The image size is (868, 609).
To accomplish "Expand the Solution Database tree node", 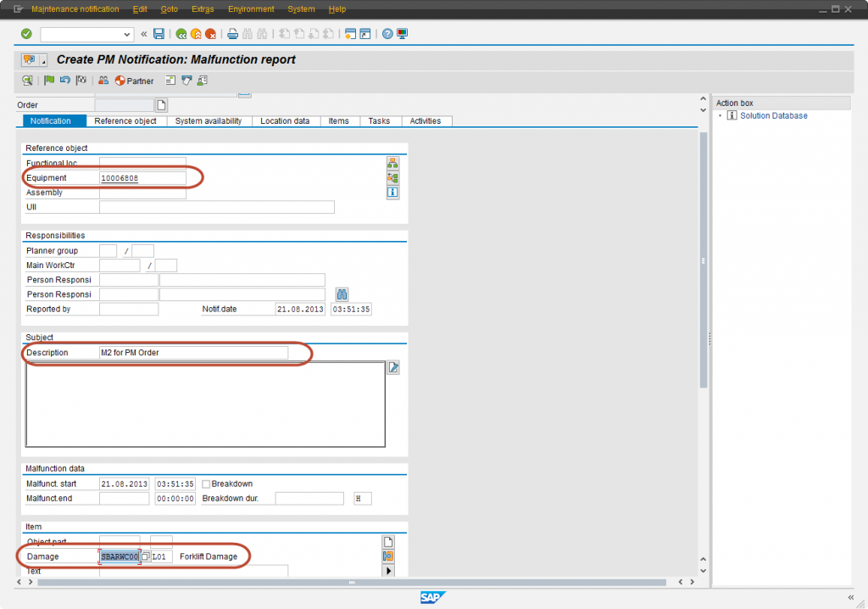I will click(x=720, y=116).
